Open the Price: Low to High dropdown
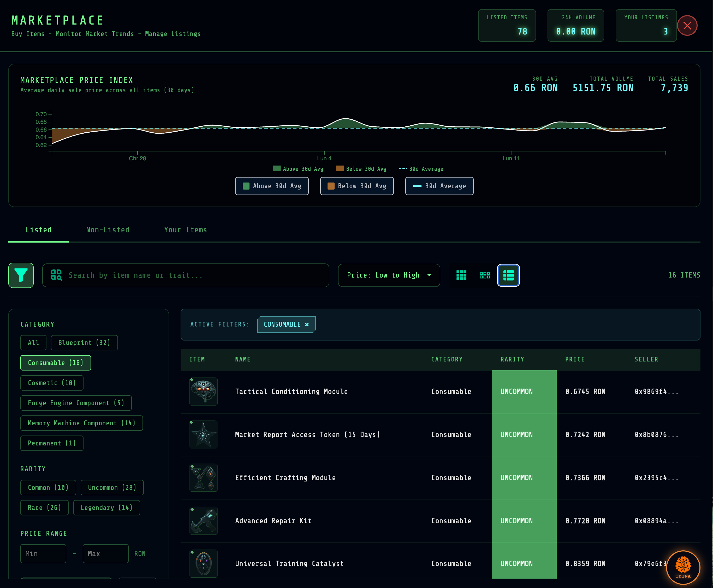The width and height of the screenshot is (713, 588). click(389, 275)
